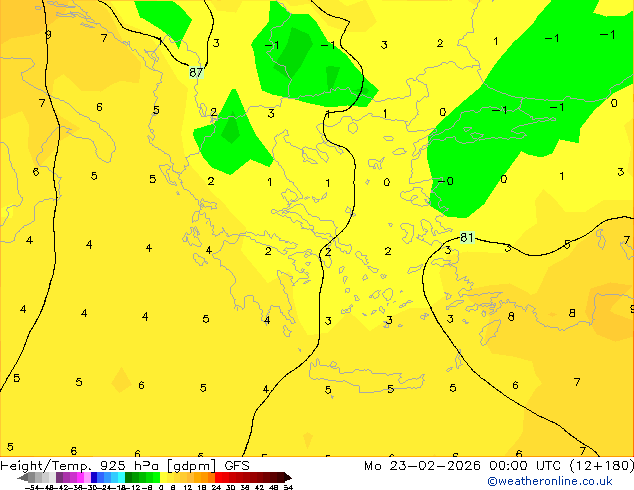The image size is (634, 490).
Task: Pick the darkest green swatch in the legend
Action: coord(128,477)
